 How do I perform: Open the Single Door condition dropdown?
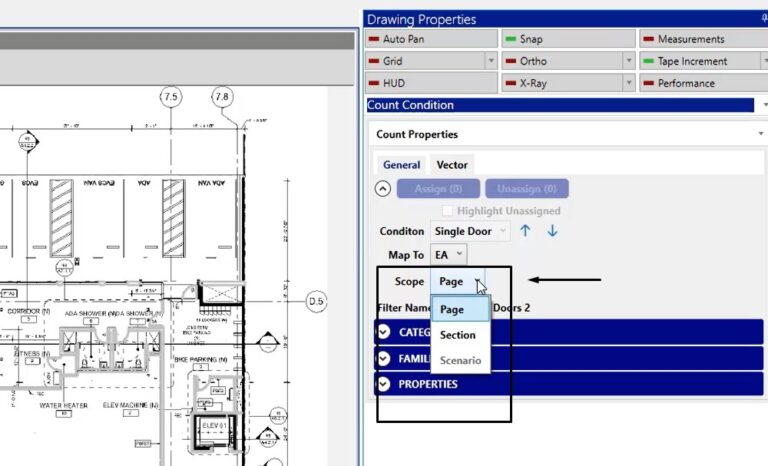470,231
